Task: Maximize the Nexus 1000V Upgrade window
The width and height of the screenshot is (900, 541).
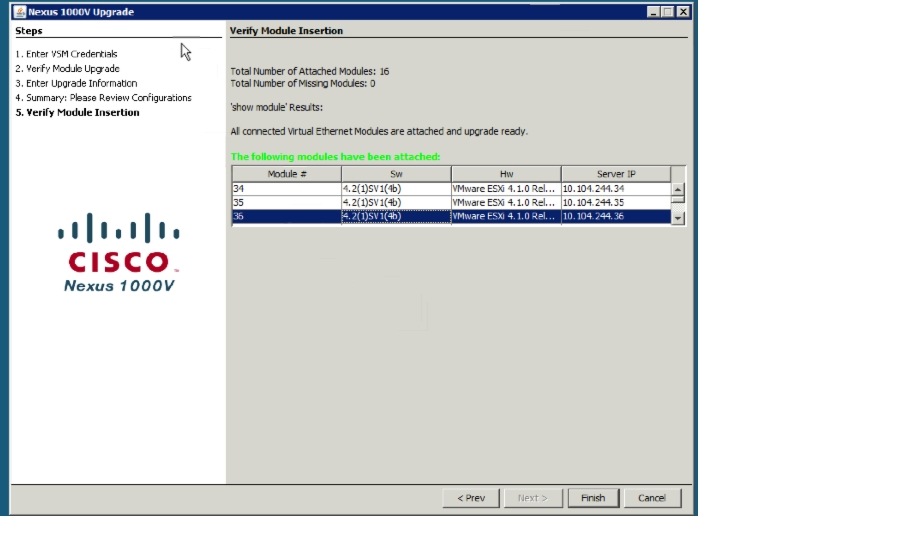Action: point(668,11)
